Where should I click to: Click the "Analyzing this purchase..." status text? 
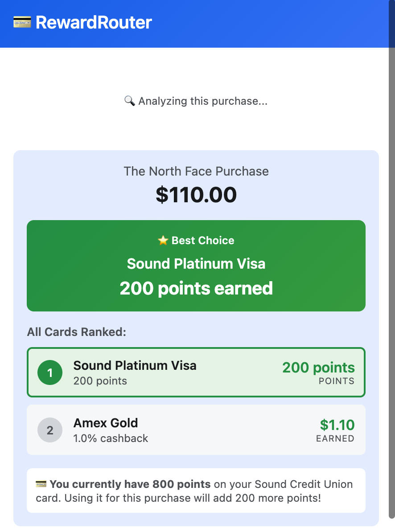(x=203, y=101)
